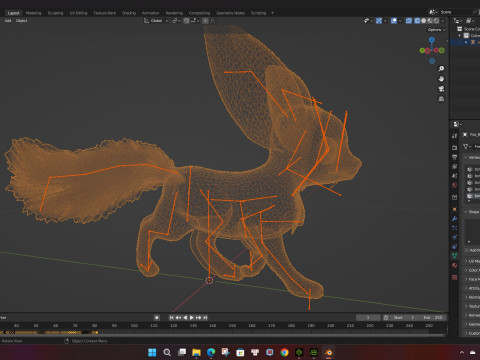The height and width of the screenshot is (360, 480).
Task: Expand the selected armature row in outliner
Action: pos(466,42)
